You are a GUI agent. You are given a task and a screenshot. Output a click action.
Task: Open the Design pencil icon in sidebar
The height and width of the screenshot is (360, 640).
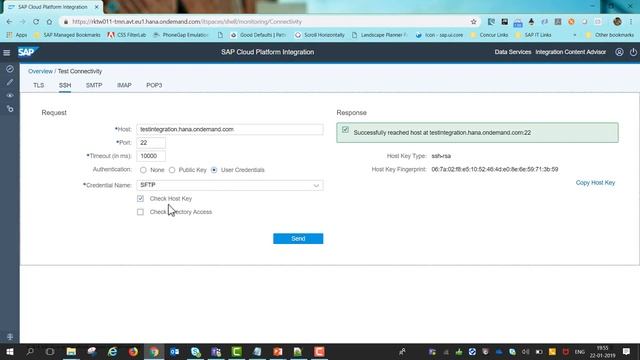(10, 82)
